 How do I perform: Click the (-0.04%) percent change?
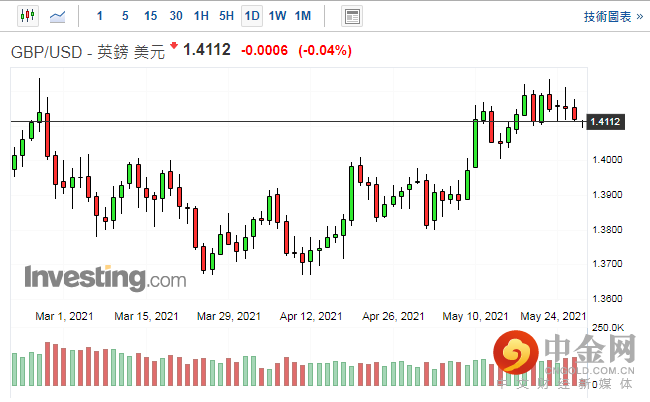[325, 51]
